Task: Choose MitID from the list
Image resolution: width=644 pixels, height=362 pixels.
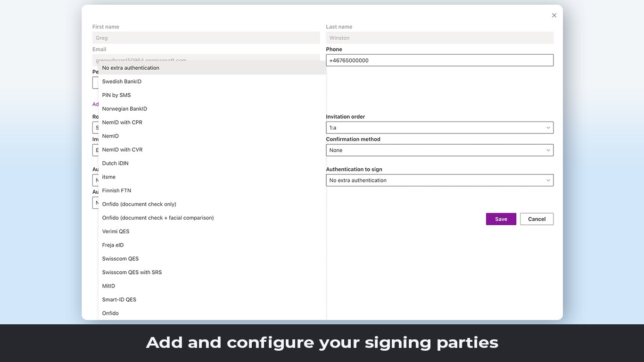Action: (108, 286)
